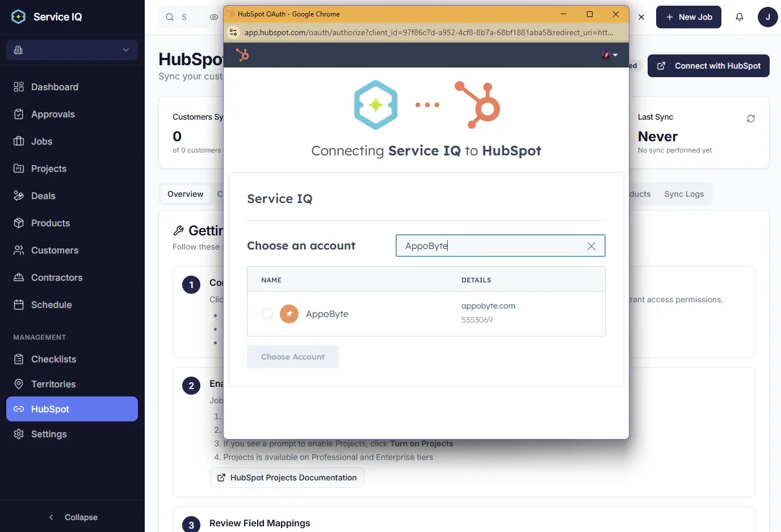
Task: Clear the account search field
Action: [591, 246]
